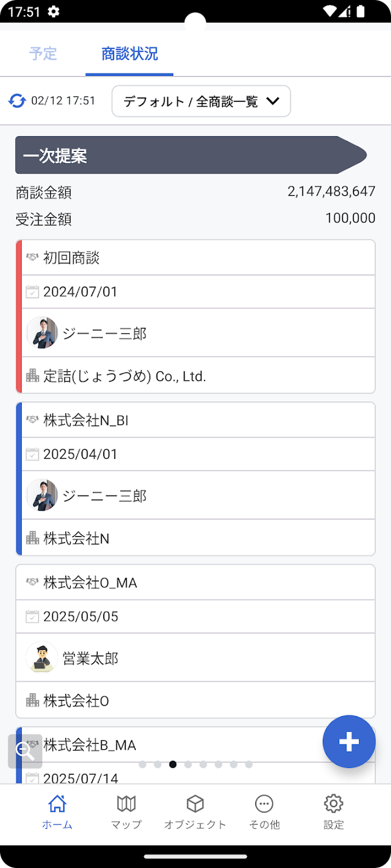Open Android status bar settings gear
Screen dimensions: 391x868
54,11
